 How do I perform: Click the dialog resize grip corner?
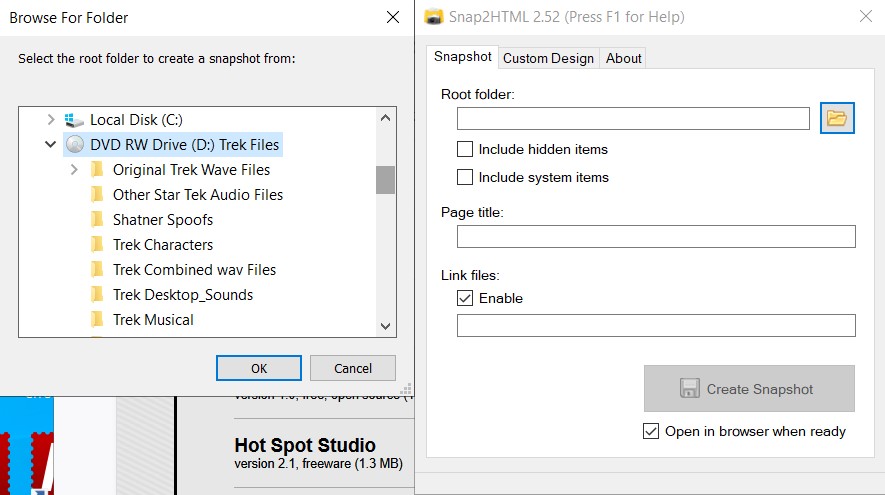[x=406, y=389]
